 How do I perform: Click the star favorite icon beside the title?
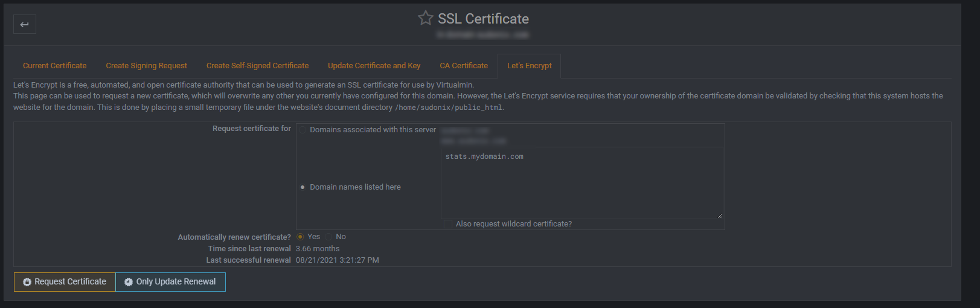426,18
